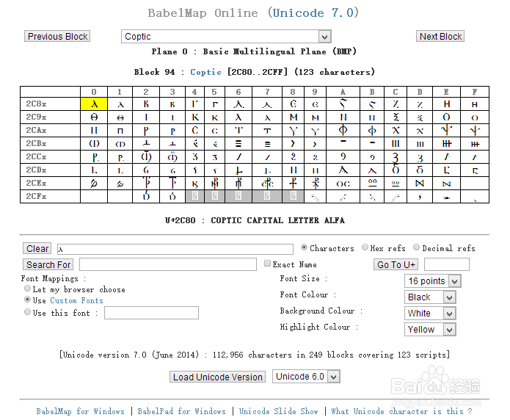This screenshot has height=420, width=510.
Task: Select the character in row 2CFx column 2
Action: (x=146, y=196)
